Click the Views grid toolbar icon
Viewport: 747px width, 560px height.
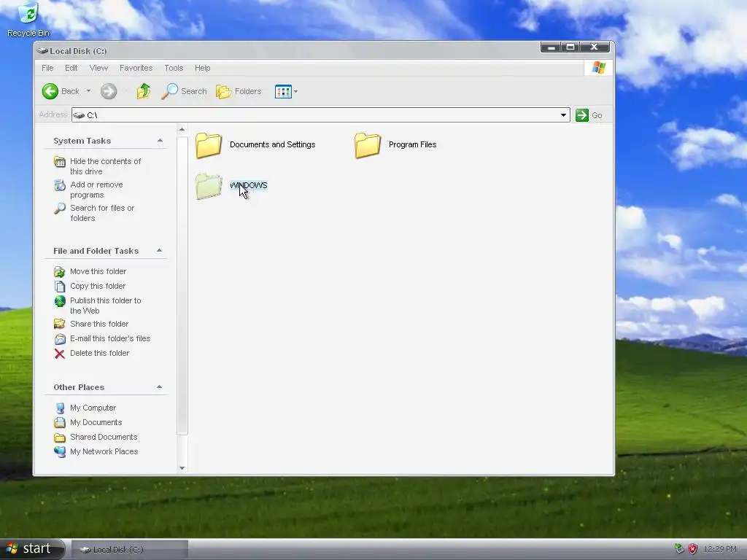click(x=283, y=91)
